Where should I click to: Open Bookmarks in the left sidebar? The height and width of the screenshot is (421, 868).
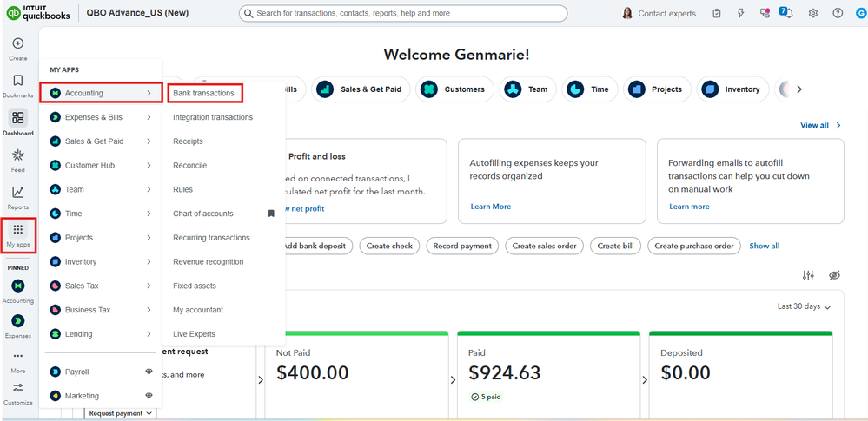pos(17,82)
